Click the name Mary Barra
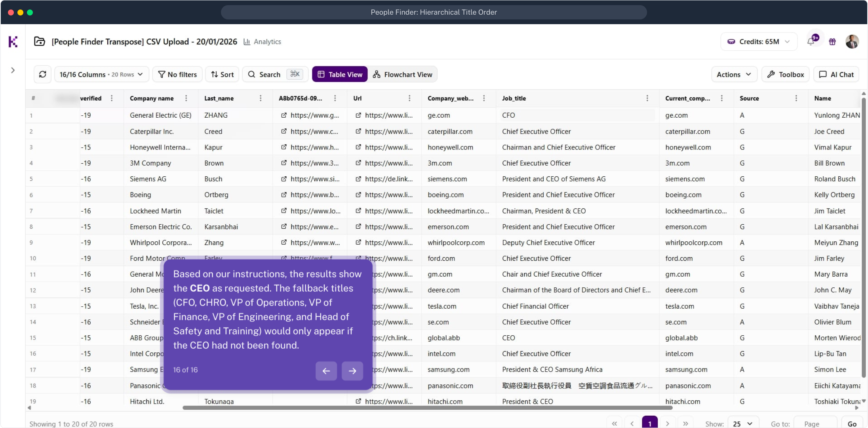The height and width of the screenshot is (428, 868). tap(831, 274)
